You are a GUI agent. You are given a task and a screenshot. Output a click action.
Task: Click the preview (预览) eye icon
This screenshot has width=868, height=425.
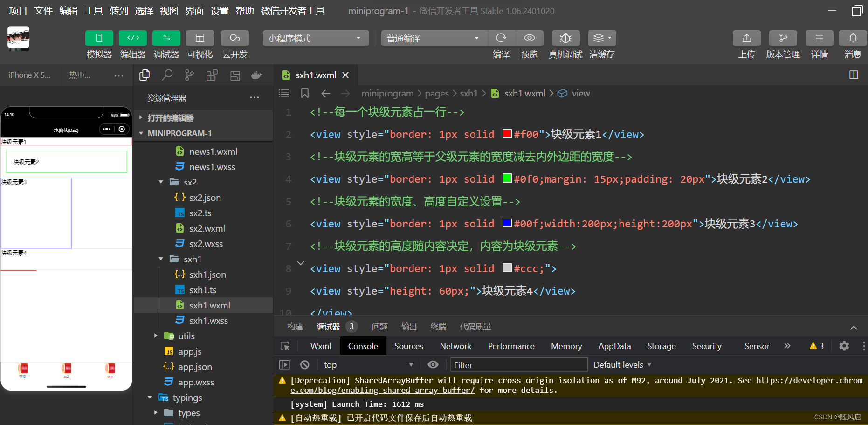point(530,38)
